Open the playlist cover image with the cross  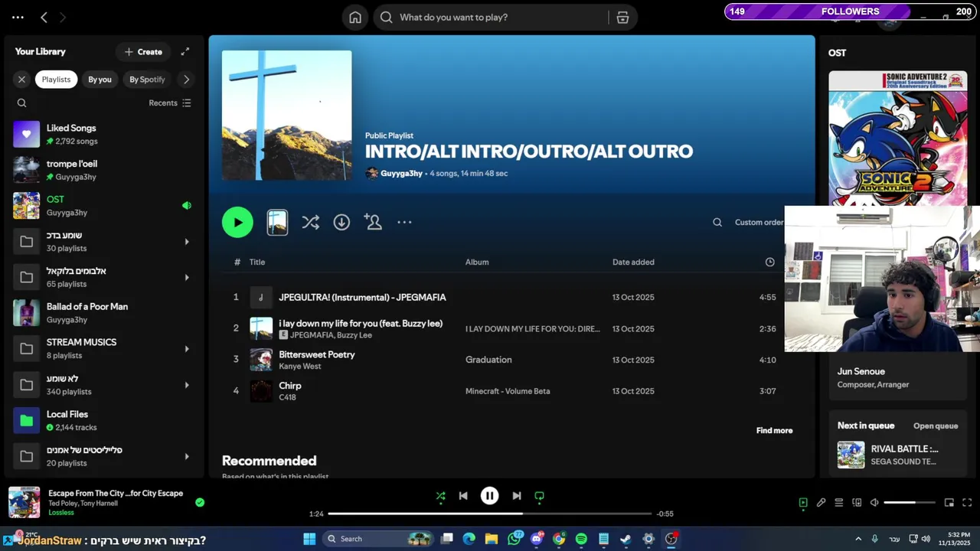[x=287, y=116]
